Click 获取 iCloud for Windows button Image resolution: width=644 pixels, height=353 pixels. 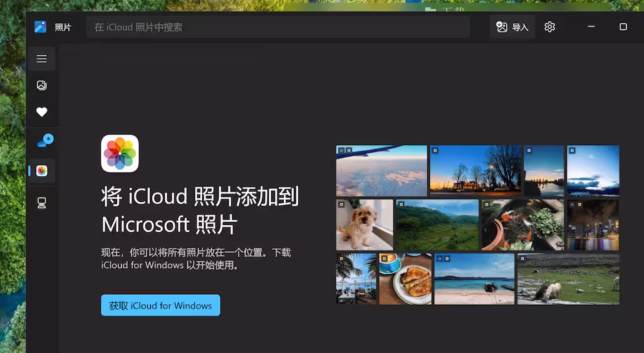tap(160, 305)
